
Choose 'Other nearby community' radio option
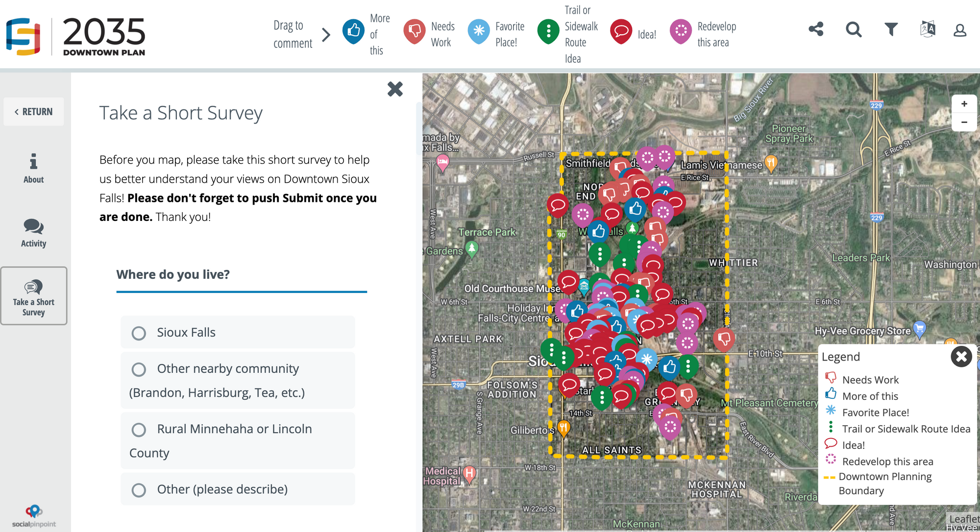pyautogui.click(x=238, y=381)
